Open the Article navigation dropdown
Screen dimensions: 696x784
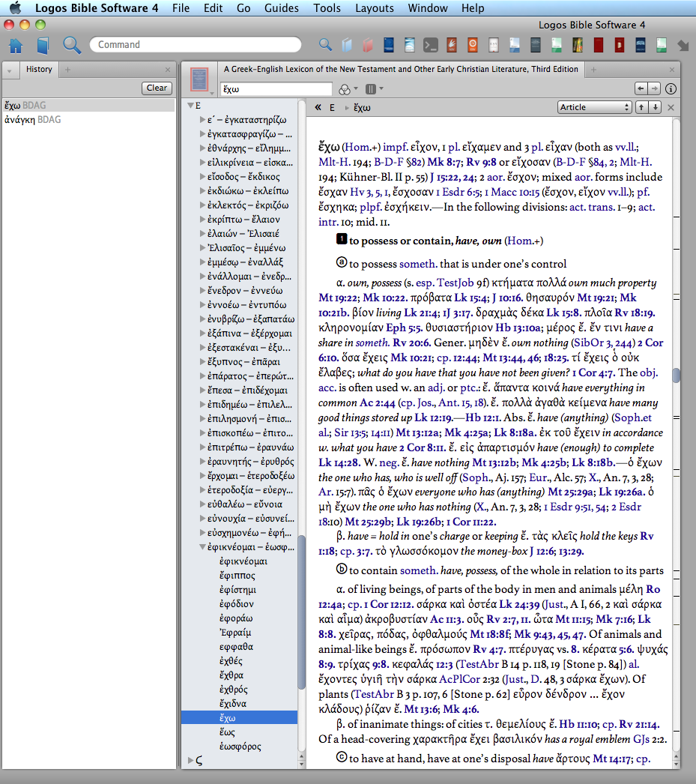pos(594,107)
